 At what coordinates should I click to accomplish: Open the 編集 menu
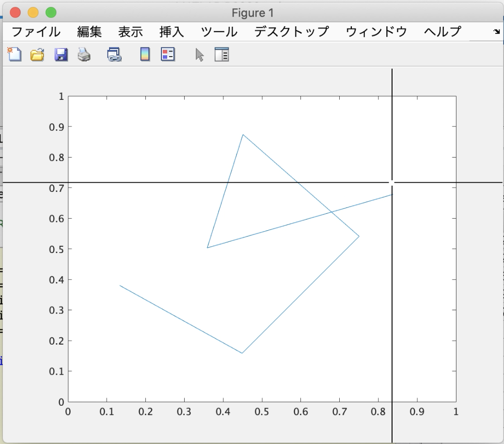[x=89, y=31]
